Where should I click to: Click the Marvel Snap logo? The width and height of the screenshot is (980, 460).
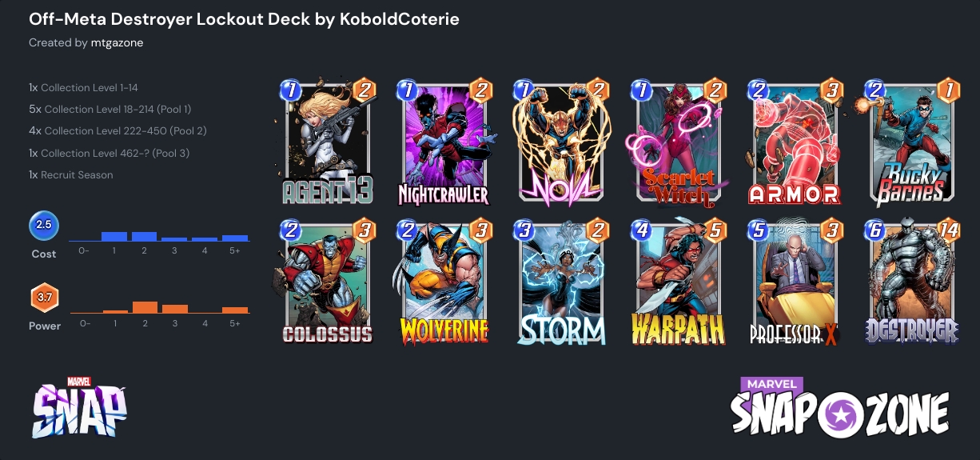(79, 407)
